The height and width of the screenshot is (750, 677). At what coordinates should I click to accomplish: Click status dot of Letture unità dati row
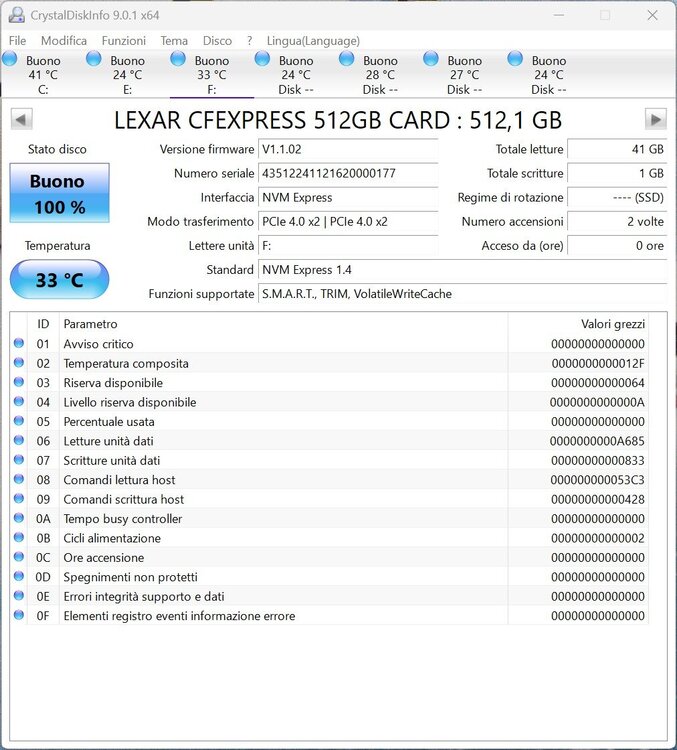tap(19, 440)
